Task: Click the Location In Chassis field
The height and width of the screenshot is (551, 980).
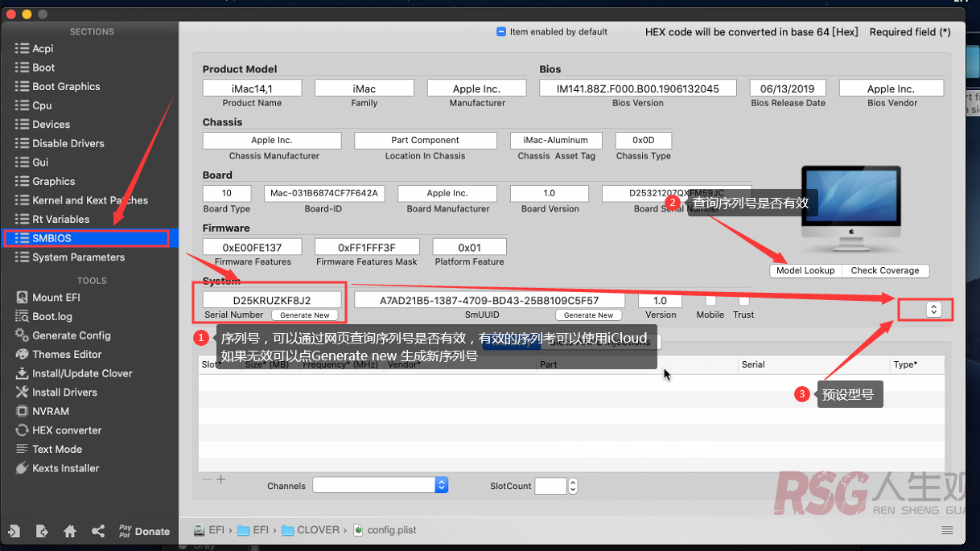Action: click(x=426, y=140)
